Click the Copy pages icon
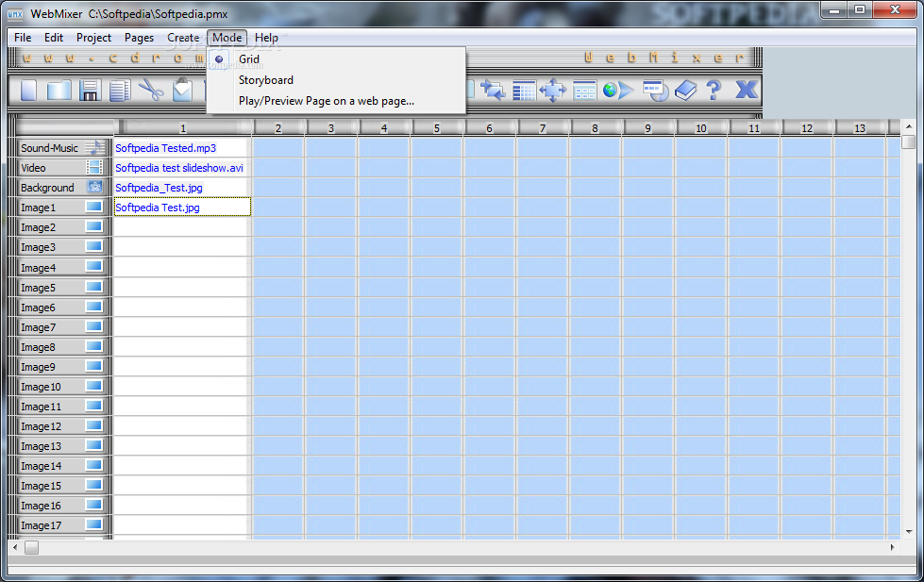 [120, 91]
